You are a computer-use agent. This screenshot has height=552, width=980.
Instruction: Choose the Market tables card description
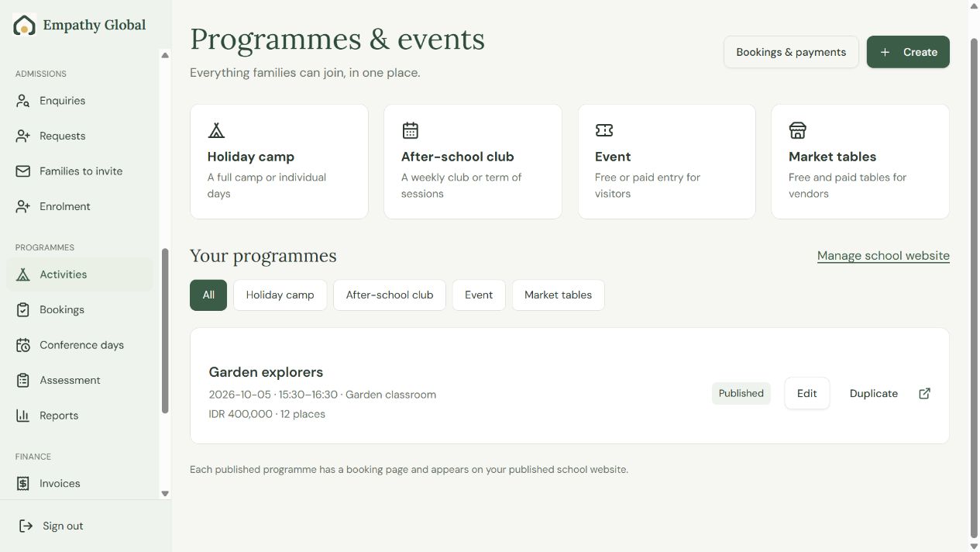848,185
